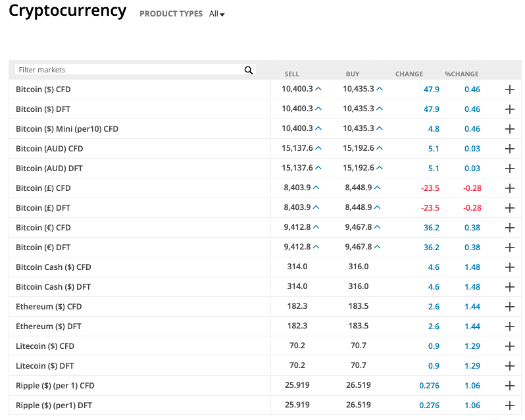This screenshot has height=420, width=525.
Task: Open the Ripple ($) (per1) DFT market
Action: 54,406
